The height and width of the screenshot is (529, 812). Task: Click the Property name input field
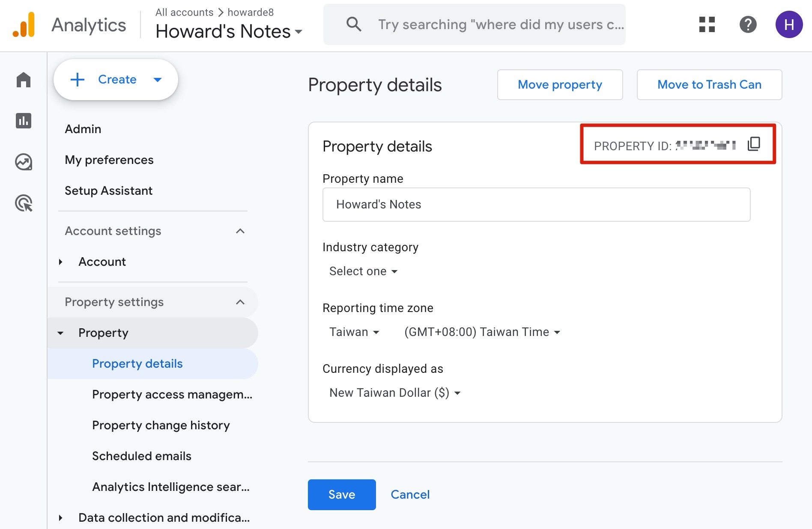coord(536,205)
